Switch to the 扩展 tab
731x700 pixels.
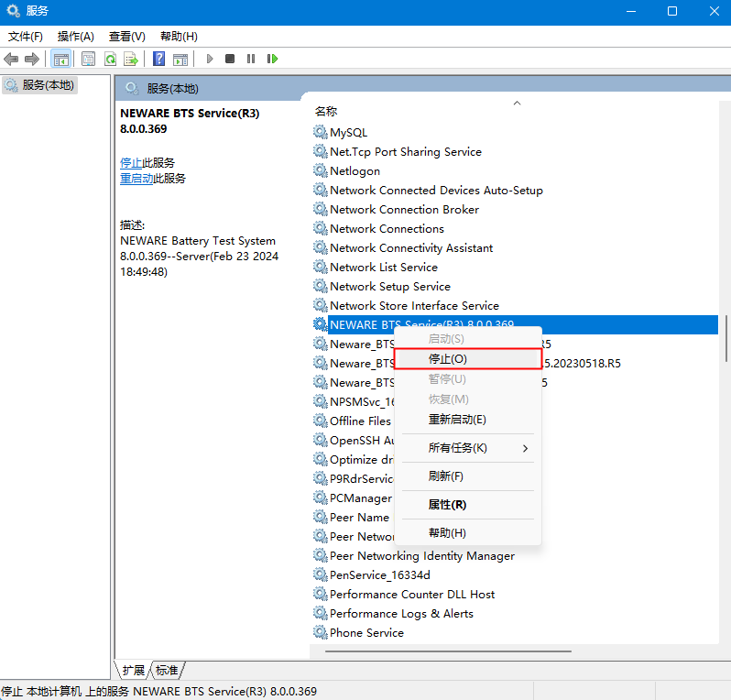coord(134,670)
